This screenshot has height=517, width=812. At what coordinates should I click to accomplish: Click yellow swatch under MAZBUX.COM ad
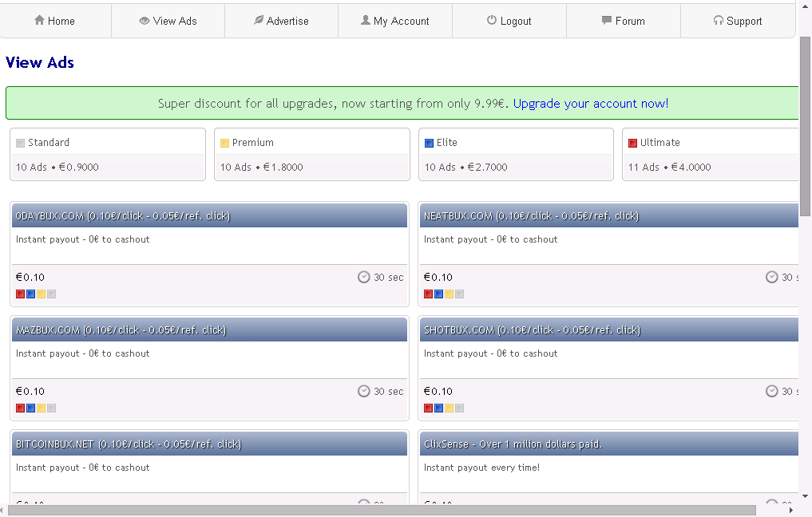coord(41,408)
